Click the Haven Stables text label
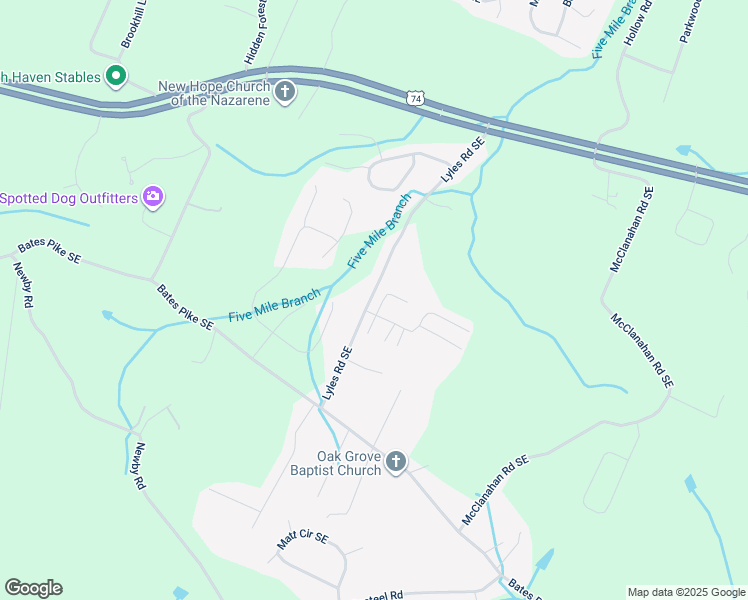The width and height of the screenshot is (748, 600). click(50, 77)
